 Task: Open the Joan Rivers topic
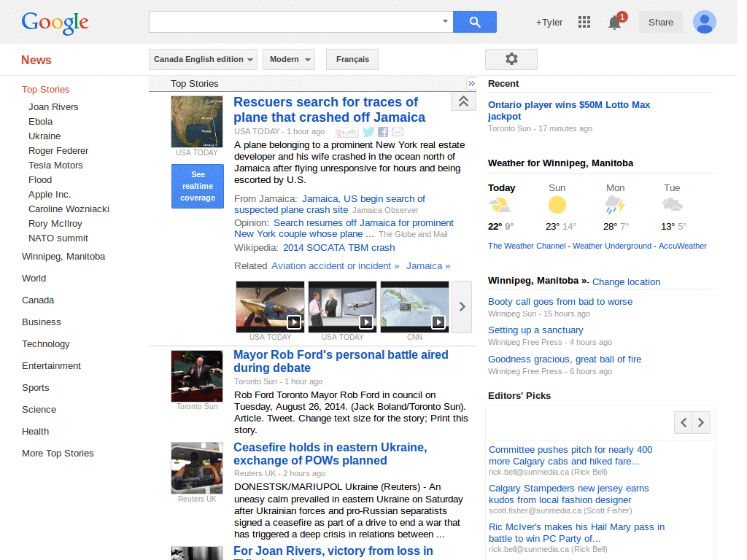tap(53, 107)
